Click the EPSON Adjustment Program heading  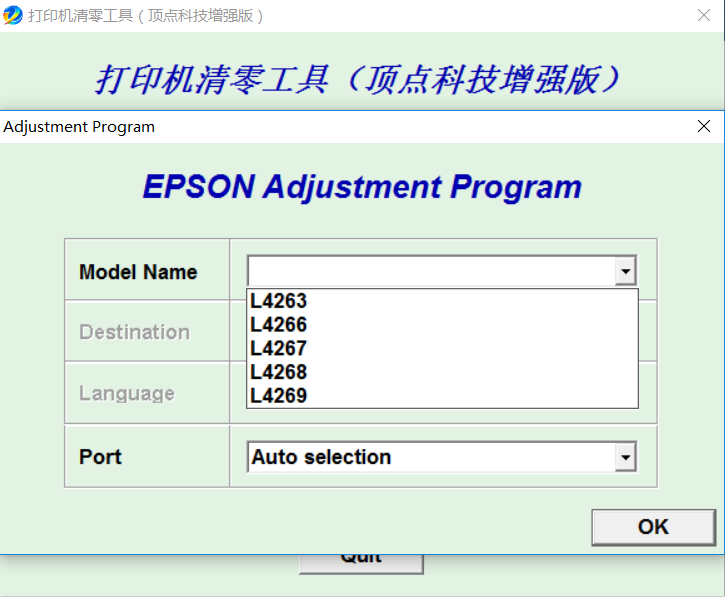pyautogui.click(x=362, y=187)
